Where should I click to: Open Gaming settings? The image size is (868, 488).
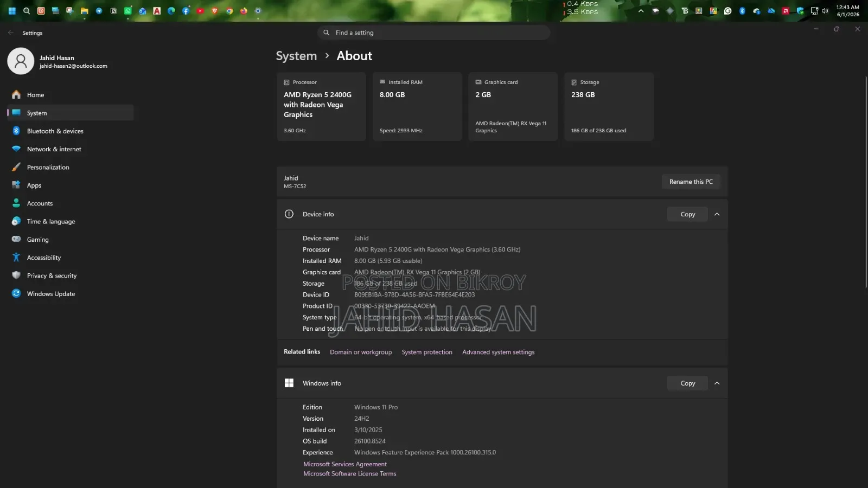(71, 240)
